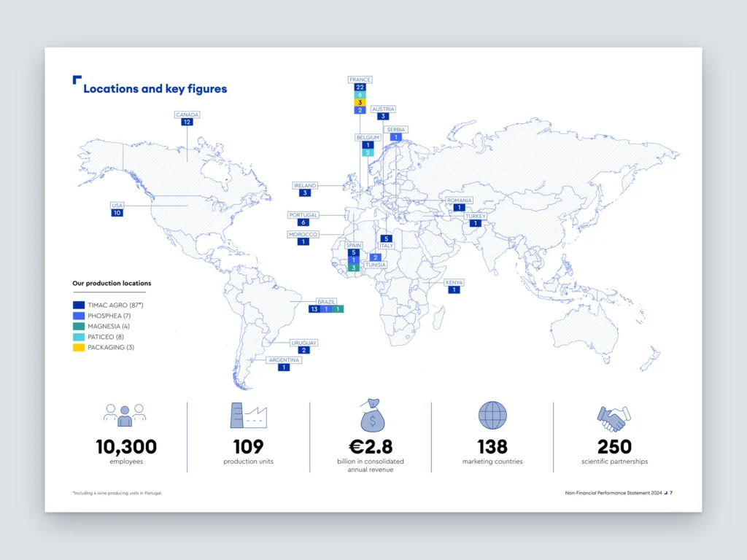Click the 'MAGNESIA (4)' legend text
The width and height of the screenshot is (747, 560).
[x=109, y=326]
